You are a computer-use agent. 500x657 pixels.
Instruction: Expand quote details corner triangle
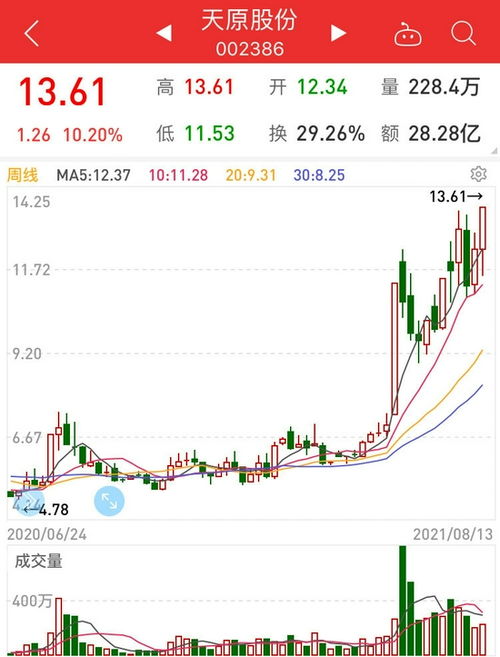(494, 150)
